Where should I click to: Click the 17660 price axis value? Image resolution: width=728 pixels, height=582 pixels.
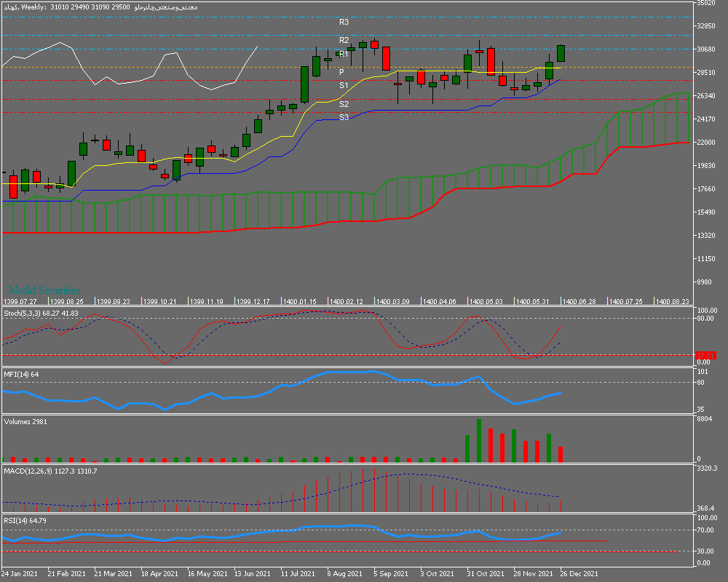click(x=705, y=188)
